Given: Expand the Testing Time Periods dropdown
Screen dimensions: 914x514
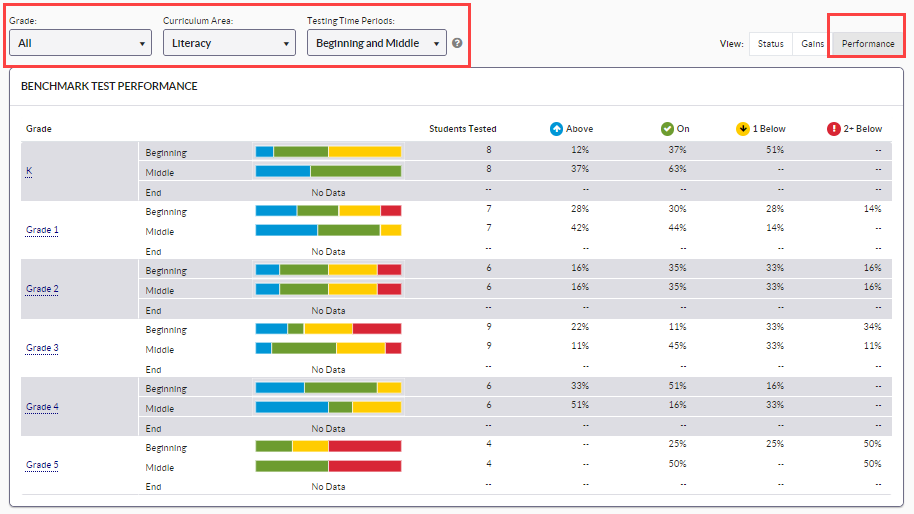Looking at the screenshot, I should click(x=376, y=43).
